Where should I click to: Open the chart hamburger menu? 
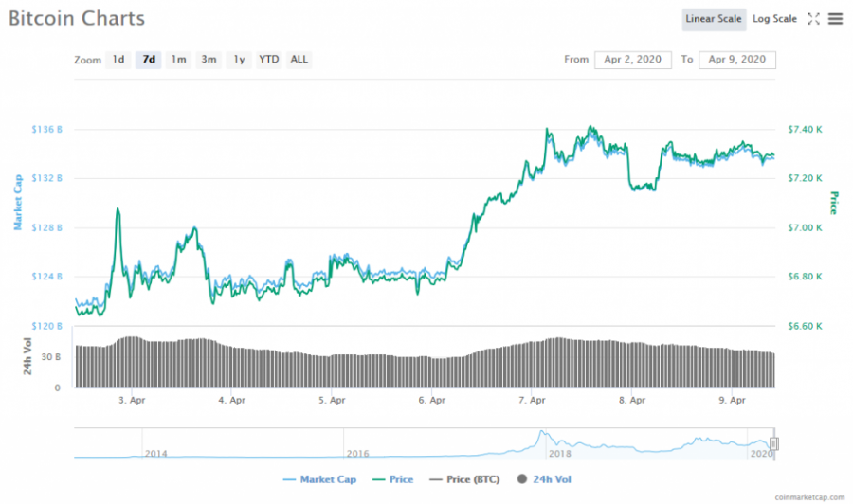coord(835,19)
